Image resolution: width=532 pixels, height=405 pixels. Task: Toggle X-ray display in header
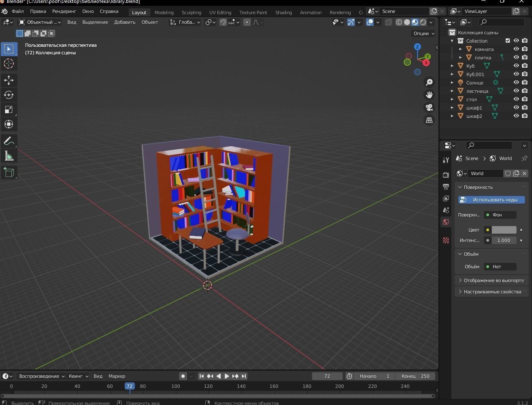(388, 22)
